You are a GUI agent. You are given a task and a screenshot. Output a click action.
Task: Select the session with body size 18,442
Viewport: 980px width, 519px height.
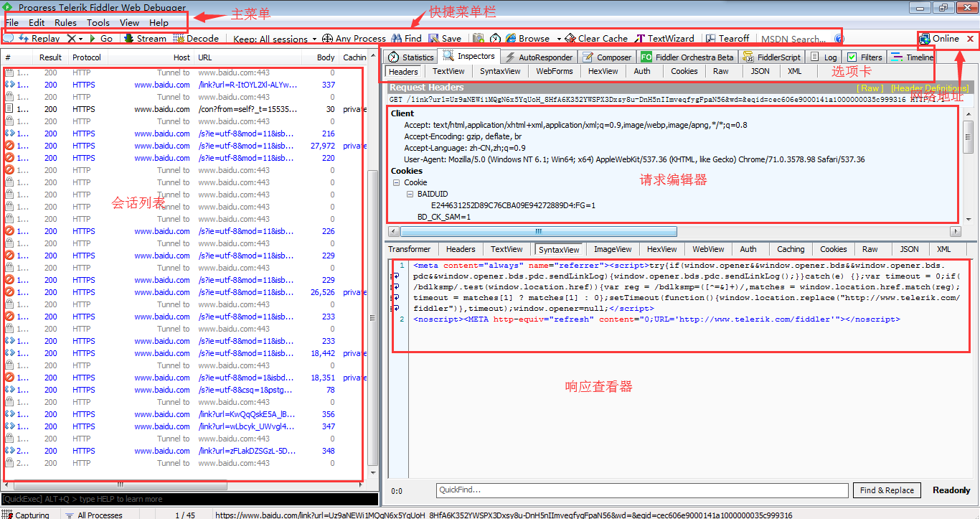pyautogui.click(x=184, y=353)
